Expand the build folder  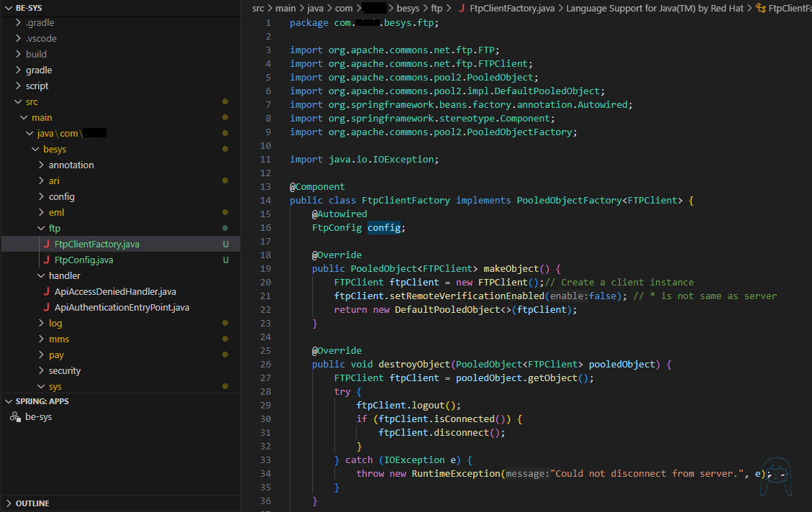click(19, 55)
